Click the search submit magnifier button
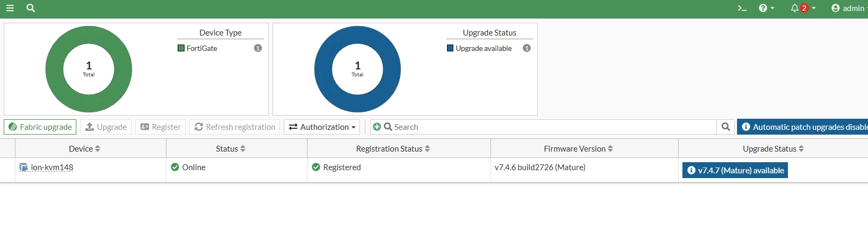 coord(726,127)
